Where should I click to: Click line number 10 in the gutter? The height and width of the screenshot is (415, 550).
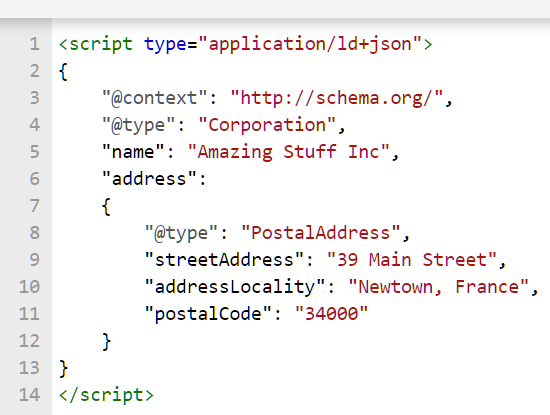29,287
